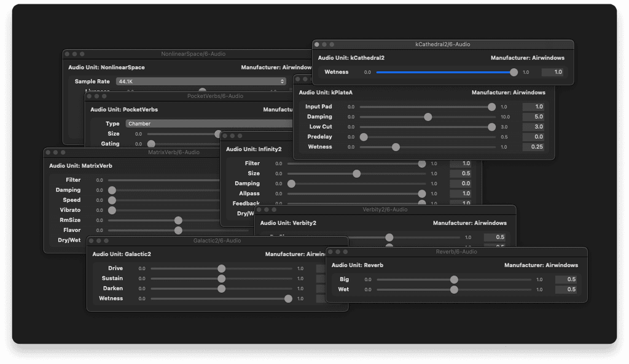Click the Big slider in Reverb
Screen dimensions: 629x364
453,279
